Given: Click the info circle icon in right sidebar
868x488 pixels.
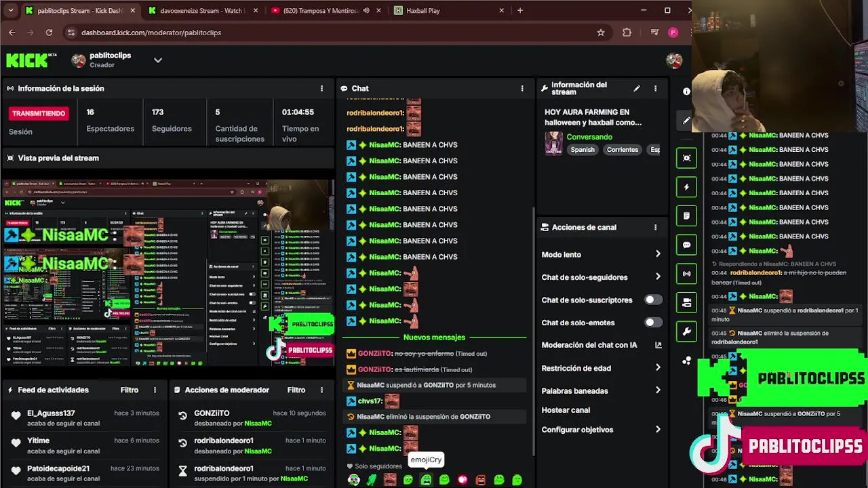Looking at the screenshot, I should click(x=686, y=91).
